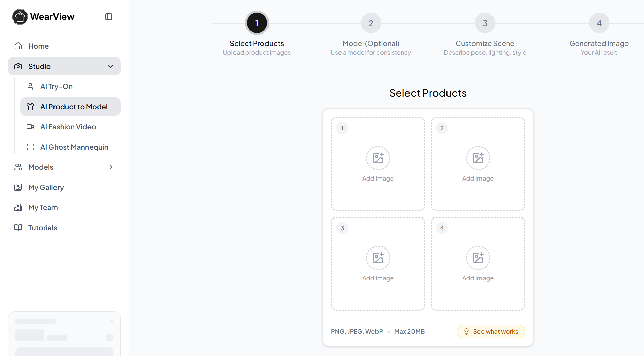Go to My Gallery

64,187
